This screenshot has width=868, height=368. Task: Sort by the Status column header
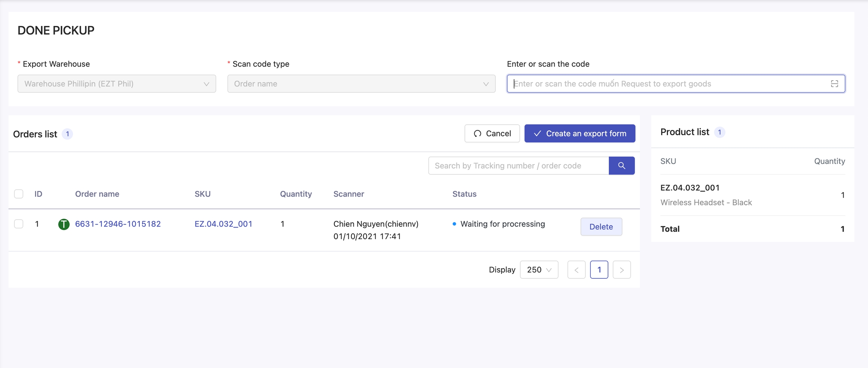click(464, 194)
